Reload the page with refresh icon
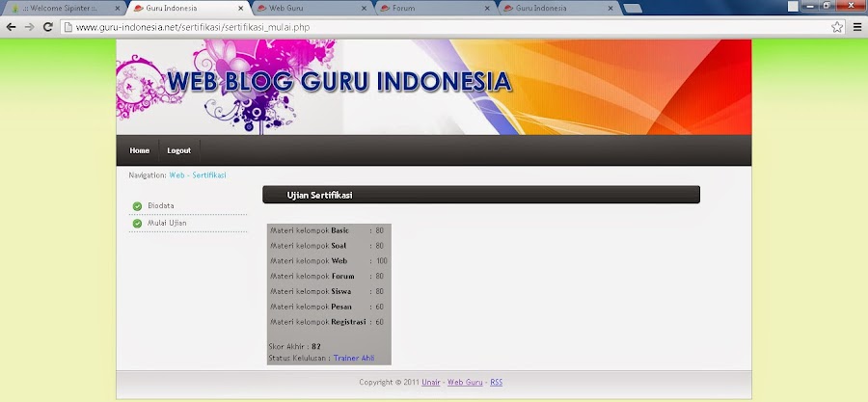This screenshot has height=402, width=868. coord(48,27)
